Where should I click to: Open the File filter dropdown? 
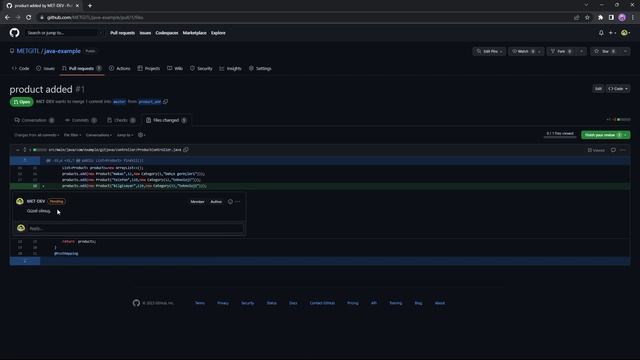pyautogui.click(x=72, y=135)
